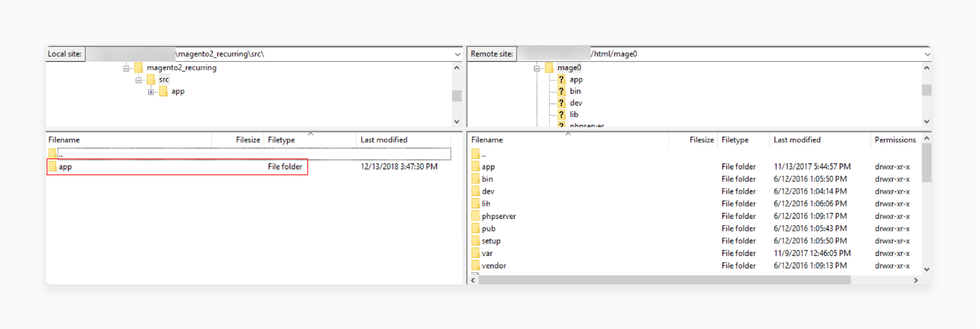Click magento2_recurring folder icon in local tree
Image resolution: width=980 pixels, height=329 pixels.
coord(138,68)
